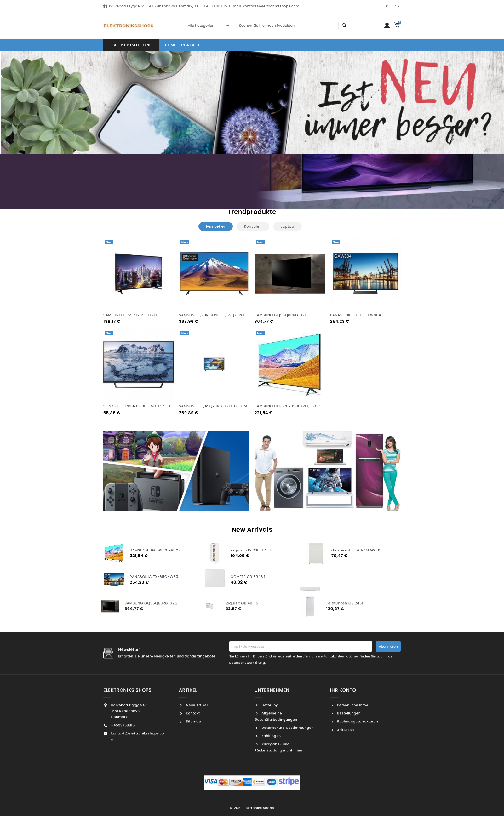Viewport: 504px width, 816px height.
Task: Open the Contact menu item
Action: point(190,45)
